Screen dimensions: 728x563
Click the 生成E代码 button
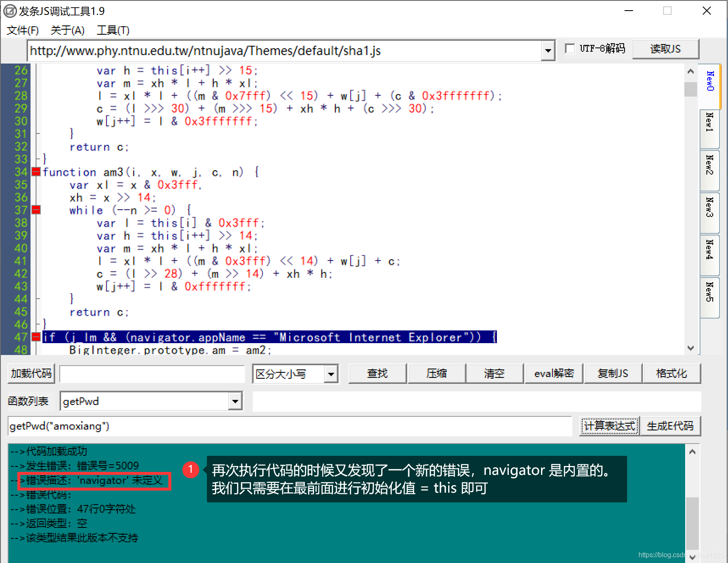tap(670, 426)
